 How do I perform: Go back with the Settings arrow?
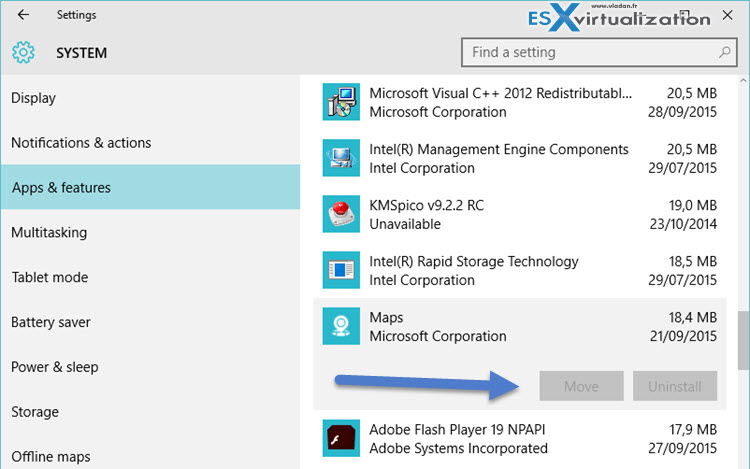pos(23,15)
